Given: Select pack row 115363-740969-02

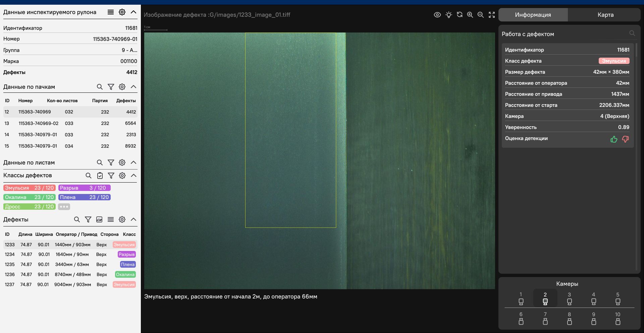Looking at the screenshot, I should (x=70, y=123).
